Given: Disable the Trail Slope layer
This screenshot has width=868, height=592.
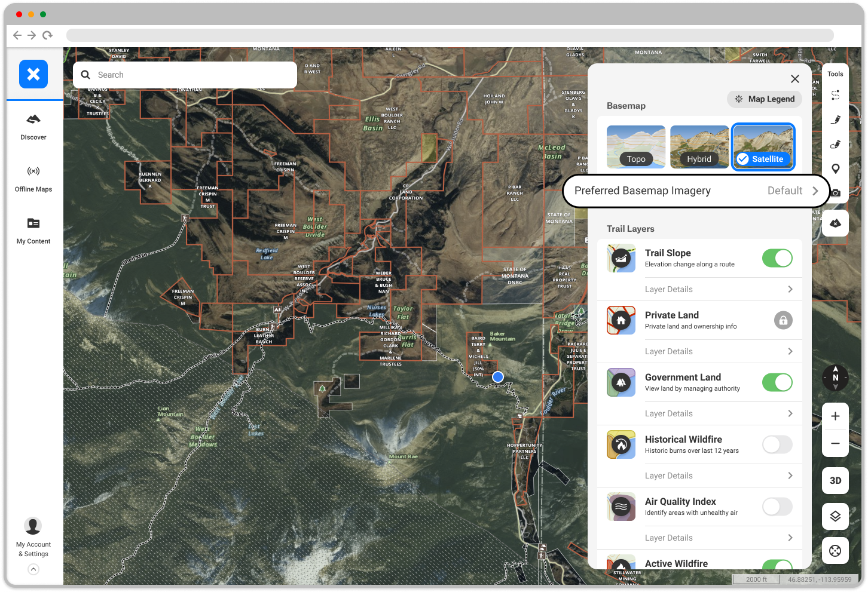Looking at the screenshot, I should 777,258.
